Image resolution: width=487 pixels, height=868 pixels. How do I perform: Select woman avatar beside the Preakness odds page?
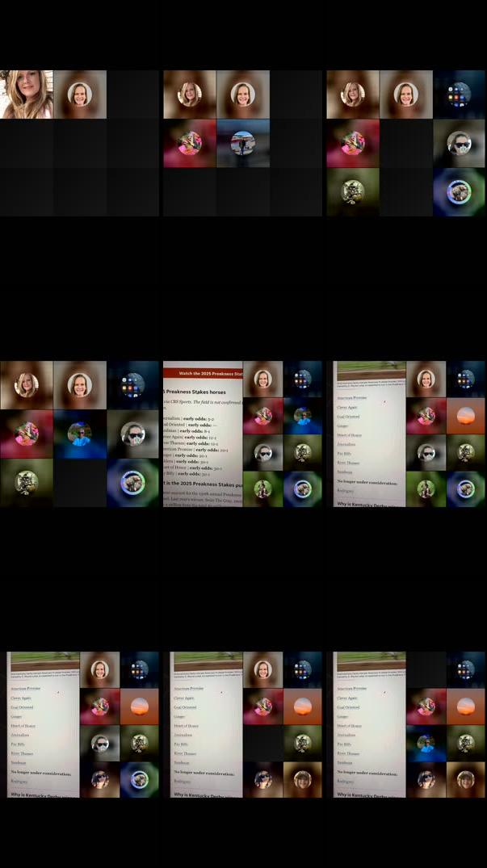(x=262, y=379)
